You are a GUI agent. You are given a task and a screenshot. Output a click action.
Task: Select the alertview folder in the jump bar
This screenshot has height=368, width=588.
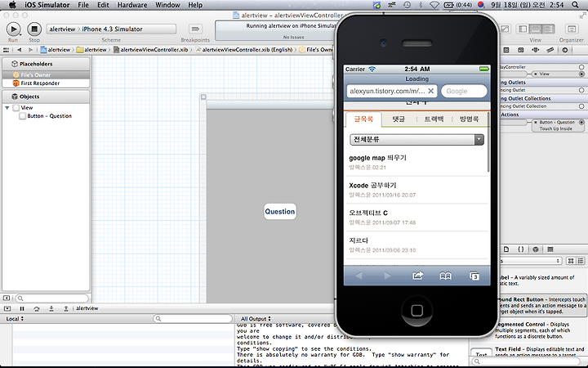[x=91, y=50]
